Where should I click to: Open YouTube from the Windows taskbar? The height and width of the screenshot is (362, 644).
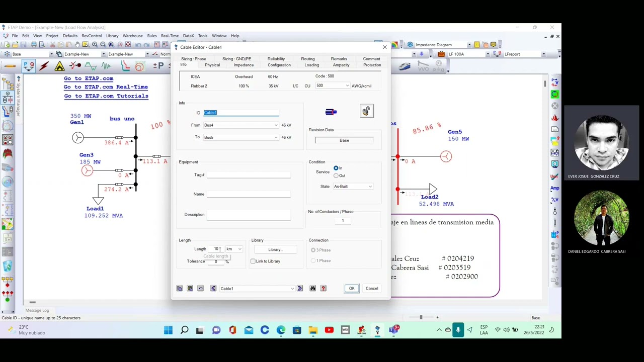(329, 330)
